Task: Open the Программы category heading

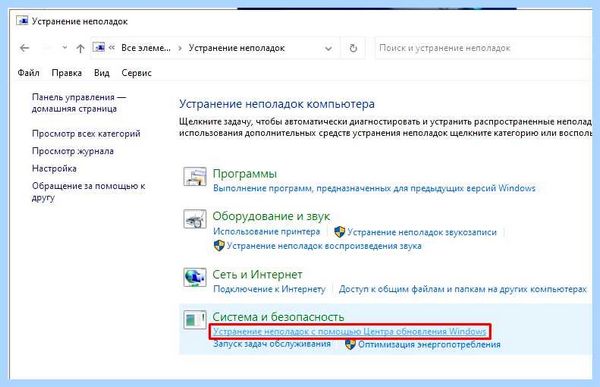Action: tap(245, 173)
